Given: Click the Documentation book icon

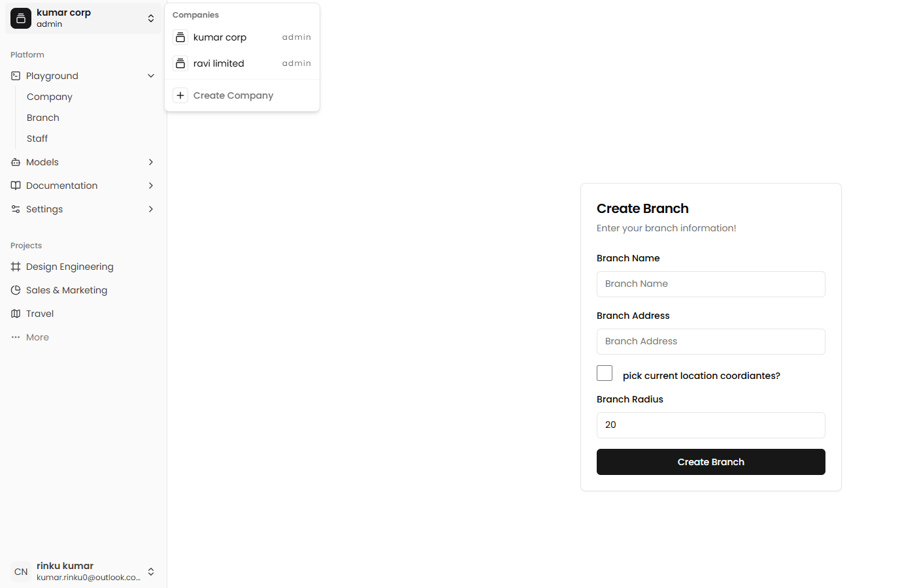Looking at the screenshot, I should 16,186.
